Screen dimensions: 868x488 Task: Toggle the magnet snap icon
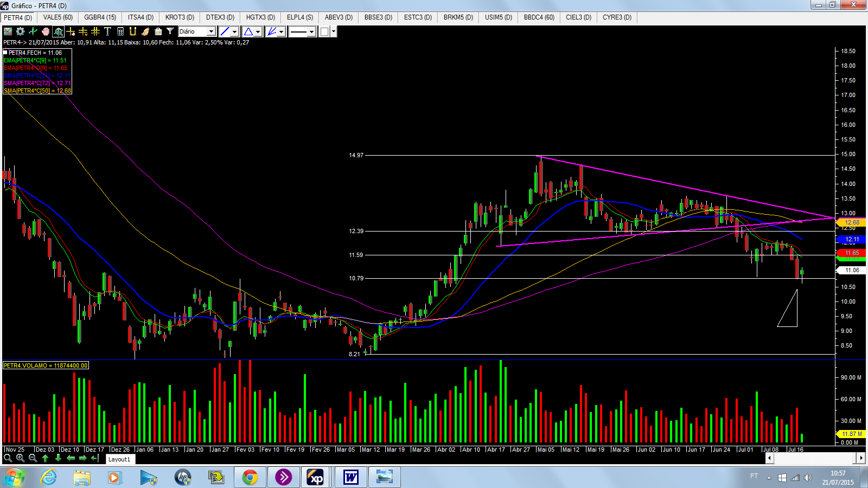133,31
